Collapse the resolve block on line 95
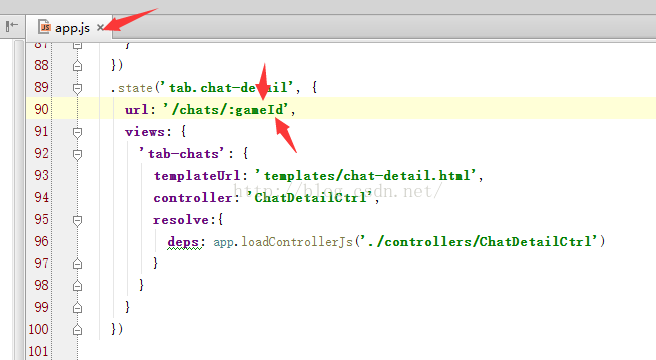This screenshot has height=360, width=656. coord(77,221)
